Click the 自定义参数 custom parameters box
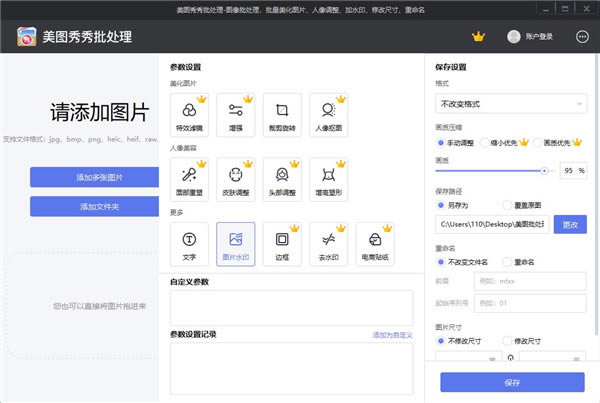Viewport: 600px width, 403px height. click(x=292, y=308)
